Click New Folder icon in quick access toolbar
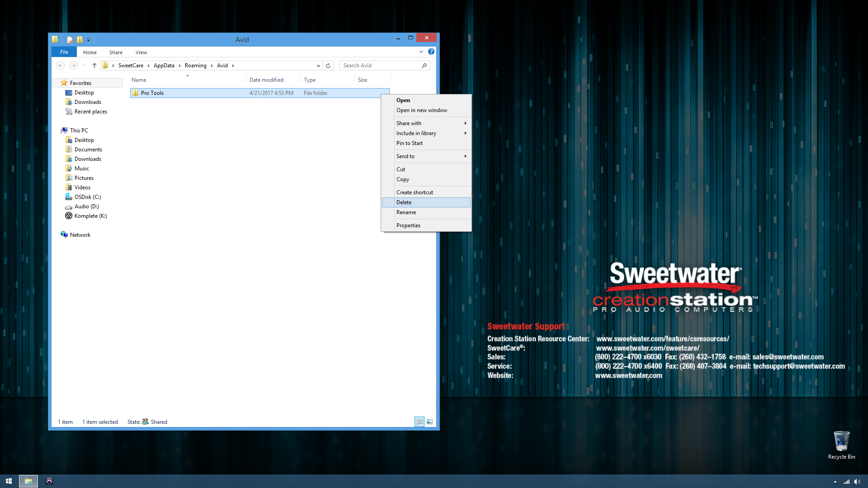The width and height of the screenshot is (868, 488). pos(80,39)
